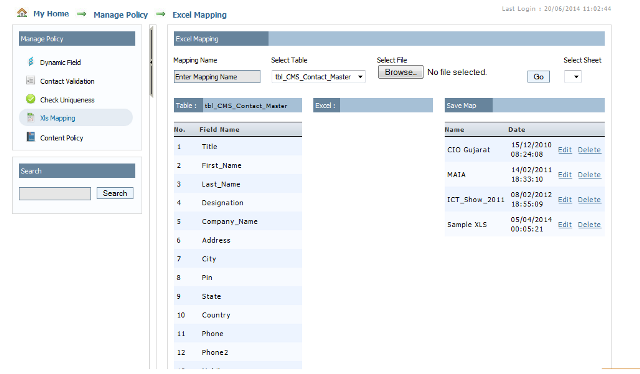640x374 pixels.
Task: Select Check Uniqueness sidebar item
Action: (67, 100)
